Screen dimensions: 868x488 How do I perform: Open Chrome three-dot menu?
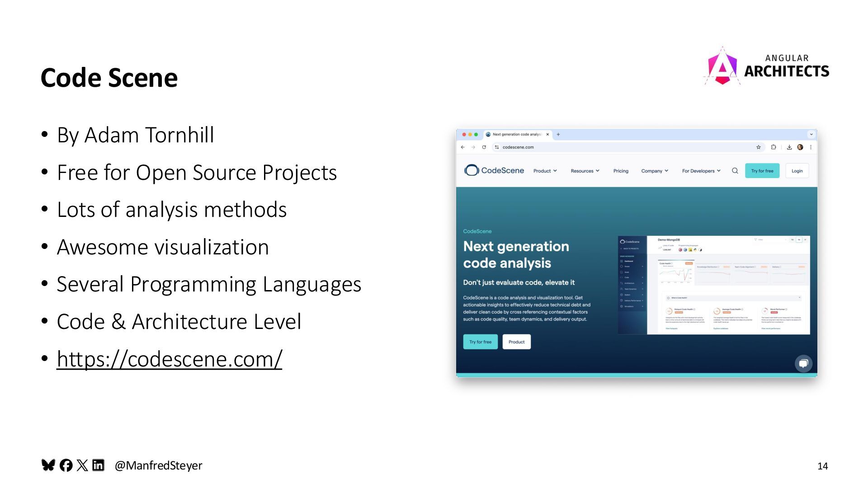tap(811, 147)
